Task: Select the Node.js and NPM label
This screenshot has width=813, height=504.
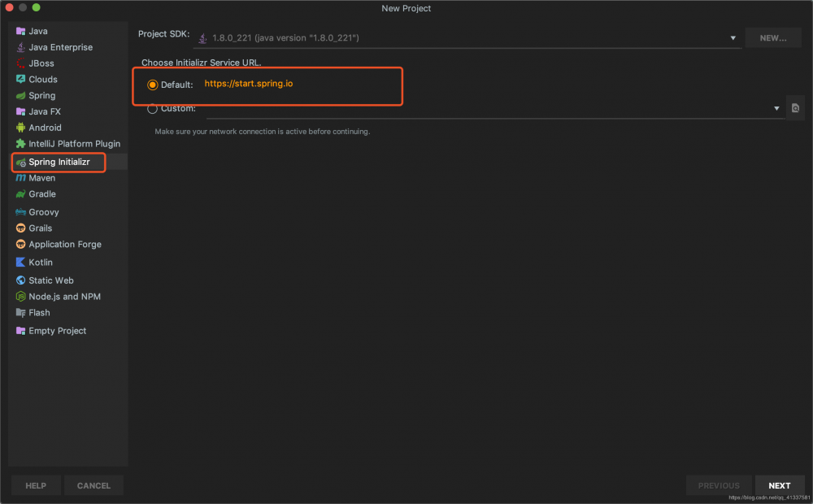Action: coord(65,297)
